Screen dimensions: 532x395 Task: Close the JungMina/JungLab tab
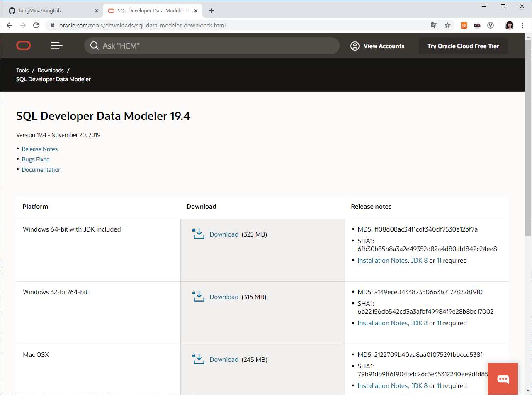tap(97, 11)
